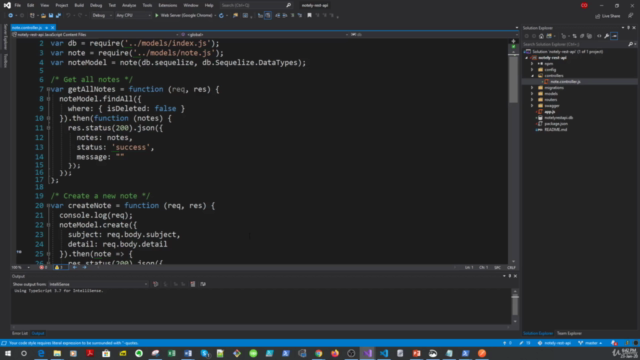Toggle Show All Files in Solution Explorer
This screenshot has height=360, width=640.
tap(589, 36)
